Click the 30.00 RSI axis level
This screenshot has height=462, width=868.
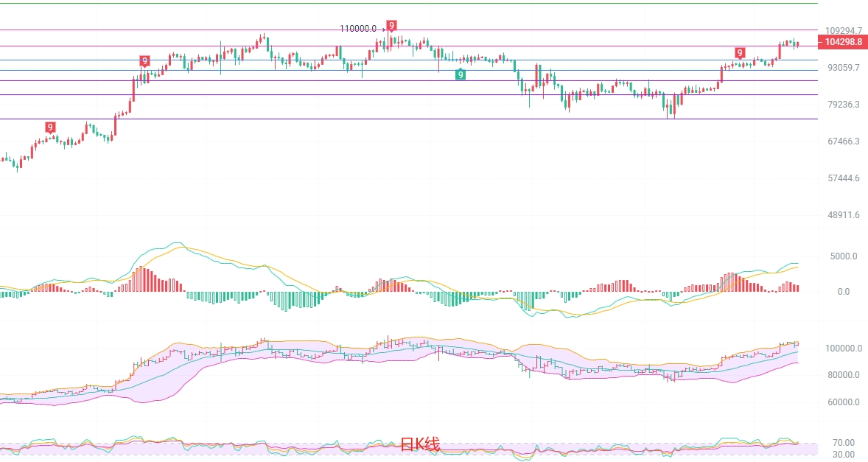pos(843,455)
